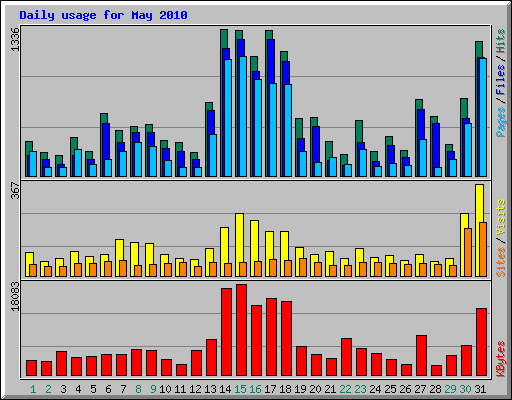Click day label 26 on the axis

(x=405, y=389)
